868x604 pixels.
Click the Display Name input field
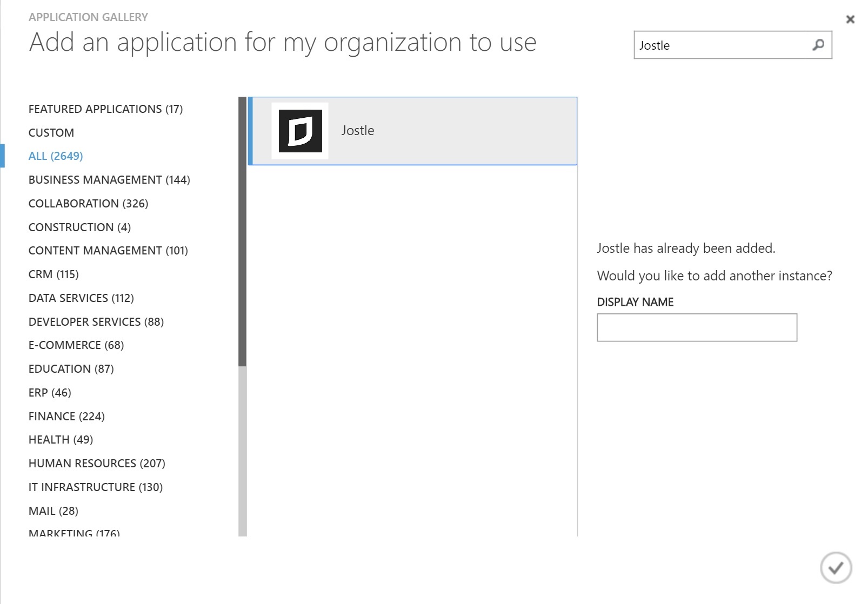pyautogui.click(x=697, y=327)
